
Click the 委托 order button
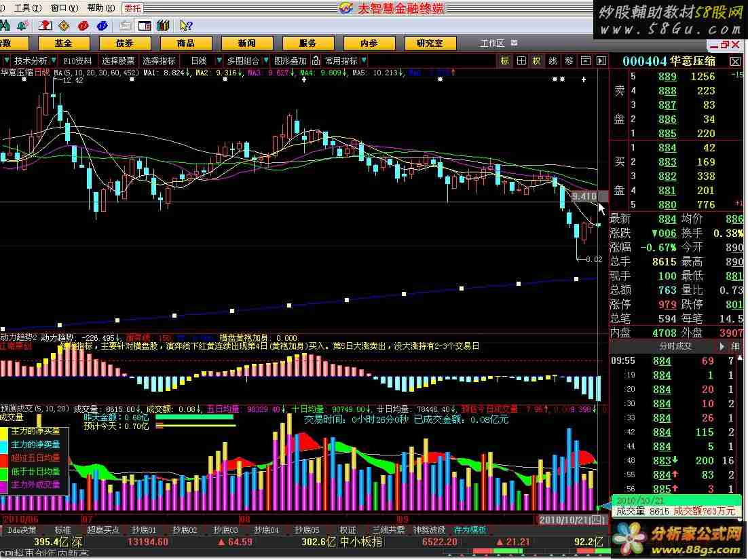132,8
